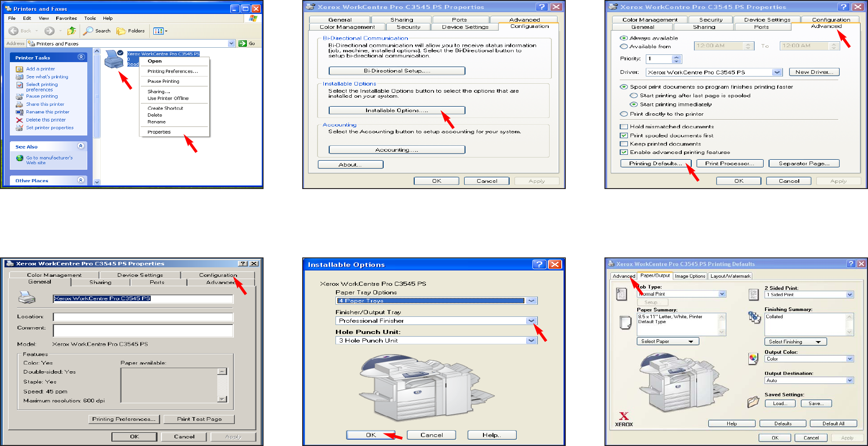Expand the Other Places panel
This screenshot has height=446, width=868.
point(81,180)
